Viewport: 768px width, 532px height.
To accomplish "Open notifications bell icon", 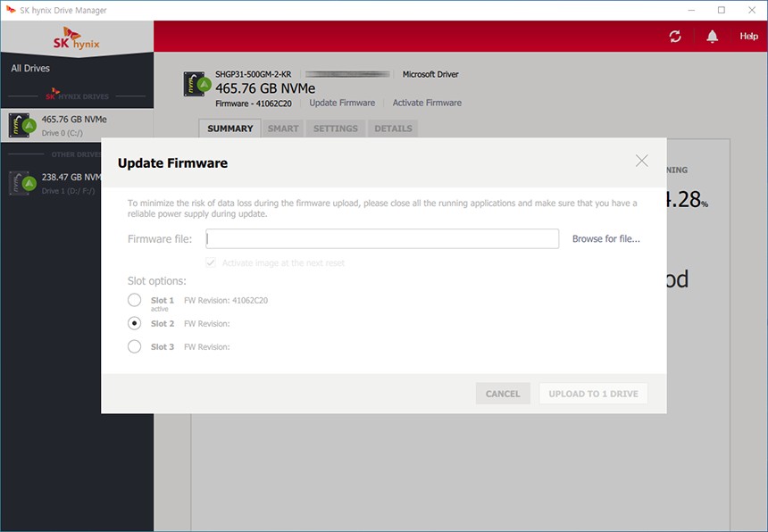I will coord(712,37).
